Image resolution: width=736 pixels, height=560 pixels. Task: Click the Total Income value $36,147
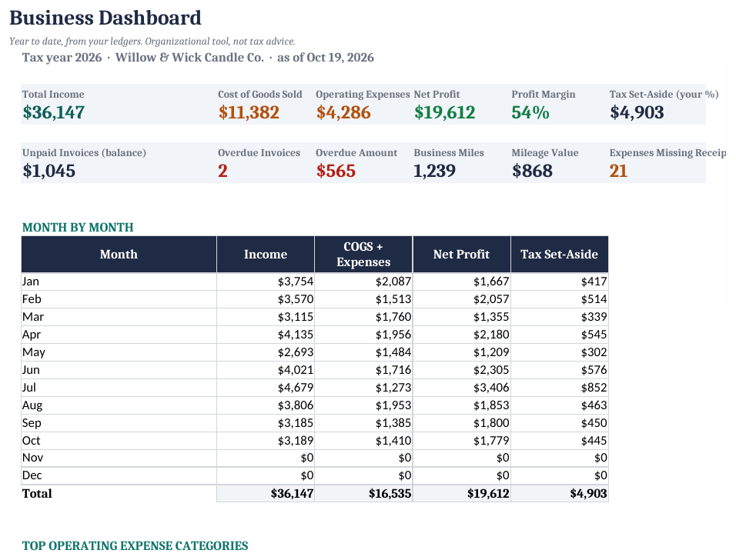click(54, 112)
